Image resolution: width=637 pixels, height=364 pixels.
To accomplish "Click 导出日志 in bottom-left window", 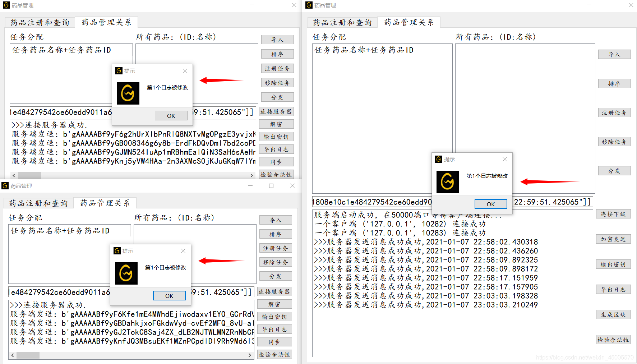I will point(274,329).
